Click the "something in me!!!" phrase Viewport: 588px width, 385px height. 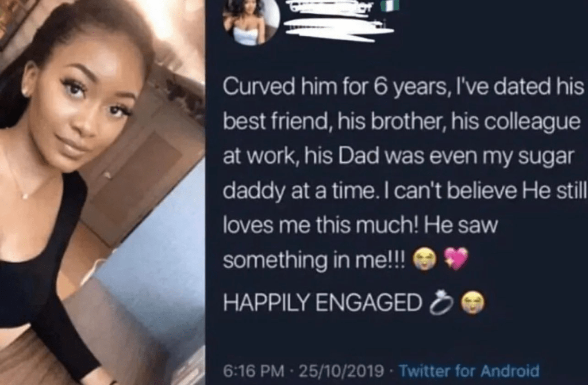click(x=314, y=260)
